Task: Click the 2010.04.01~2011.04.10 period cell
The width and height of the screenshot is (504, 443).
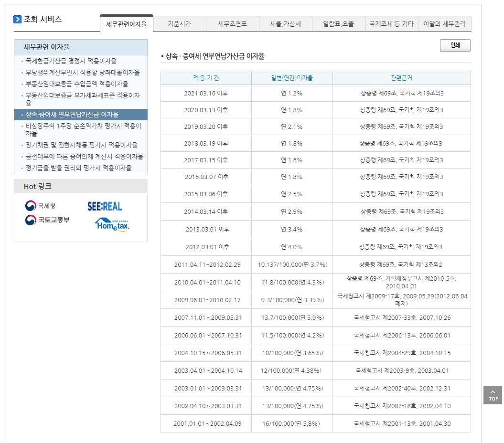Action: pyautogui.click(x=206, y=283)
